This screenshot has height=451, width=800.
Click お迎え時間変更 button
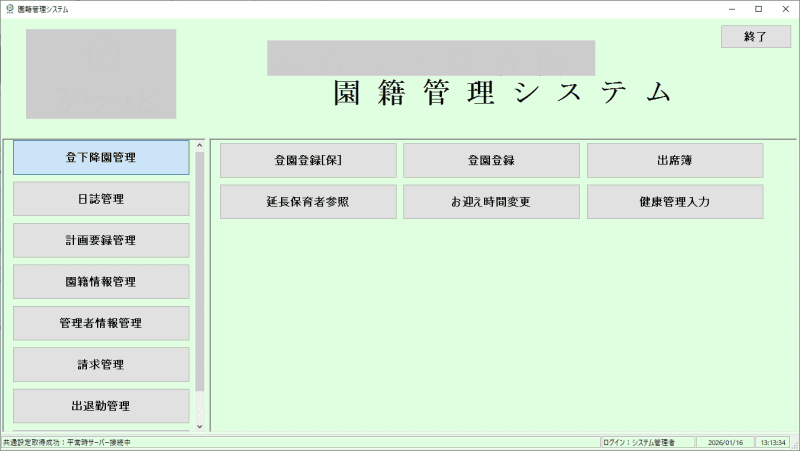491,202
